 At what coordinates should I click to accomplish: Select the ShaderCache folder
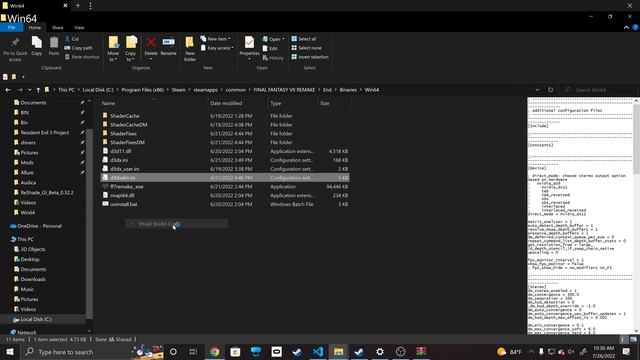pyautogui.click(x=124, y=116)
